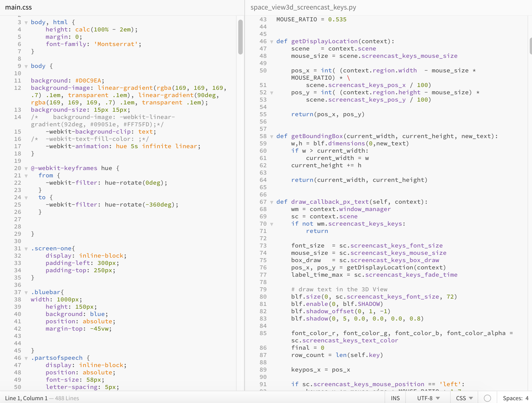The image size is (532, 403).
Task: Click line number 85 in Python gutter
Action: point(263,333)
